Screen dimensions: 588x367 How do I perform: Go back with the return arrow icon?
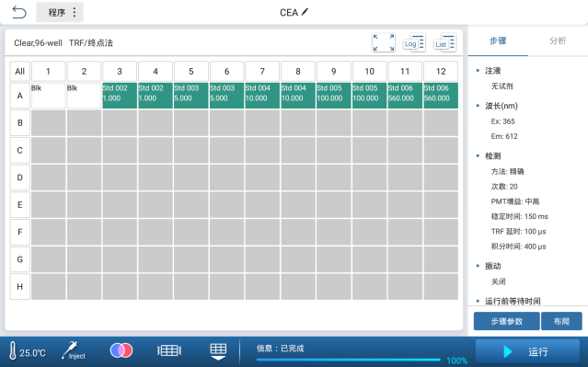[19, 12]
